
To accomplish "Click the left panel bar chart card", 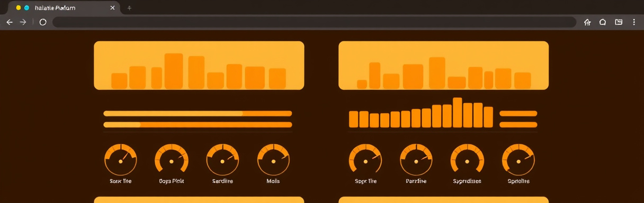I will point(199,66).
